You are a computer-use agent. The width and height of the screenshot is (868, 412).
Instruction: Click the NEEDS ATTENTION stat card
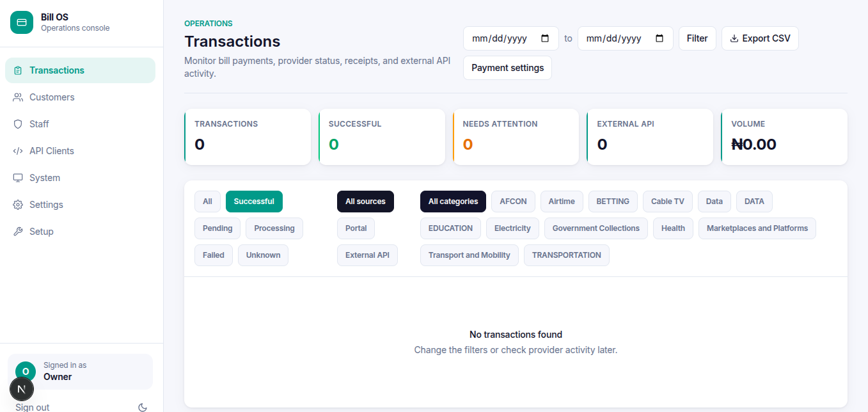coord(516,137)
